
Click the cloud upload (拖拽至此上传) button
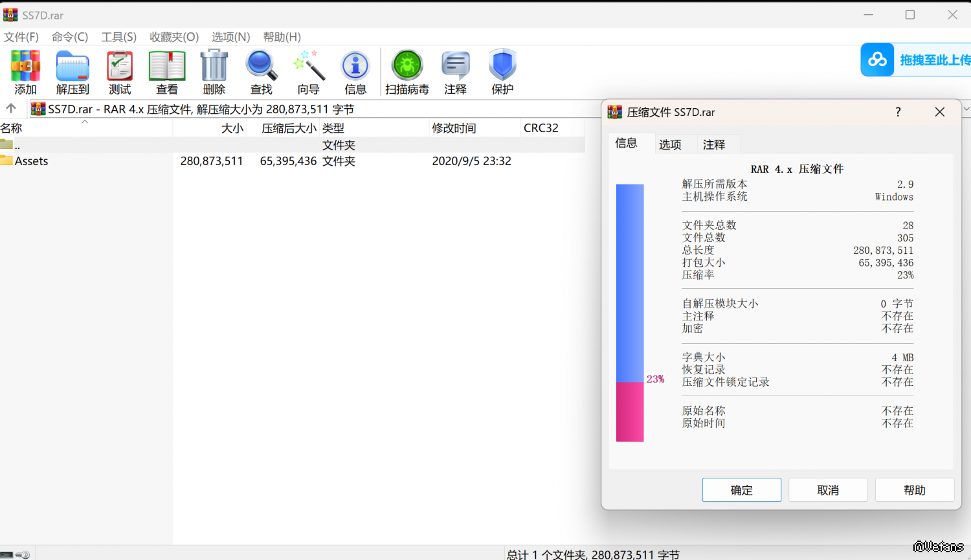(x=915, y=60)
